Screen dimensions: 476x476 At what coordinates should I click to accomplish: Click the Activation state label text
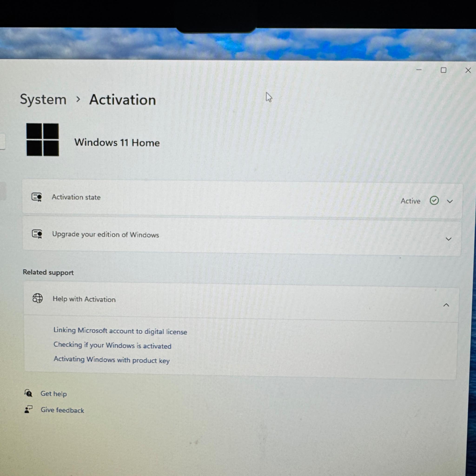(76, 197)
